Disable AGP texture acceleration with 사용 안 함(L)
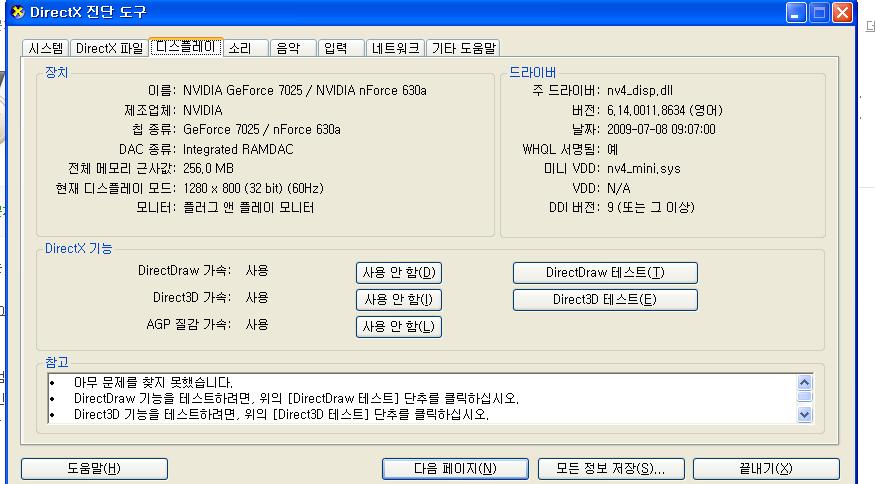 (x=399, y=327)
